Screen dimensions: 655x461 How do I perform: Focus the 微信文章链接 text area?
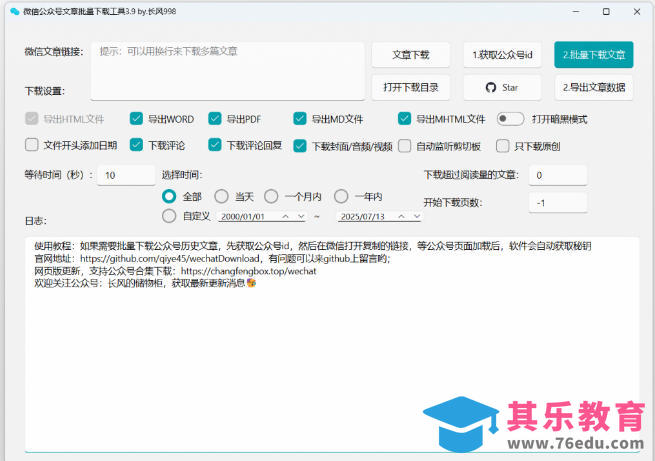coord(228,71)
